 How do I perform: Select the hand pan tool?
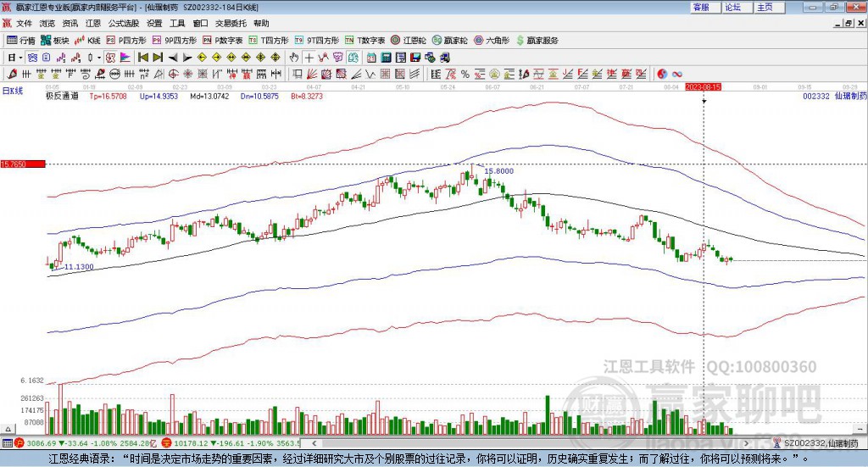tap(294, 58)
